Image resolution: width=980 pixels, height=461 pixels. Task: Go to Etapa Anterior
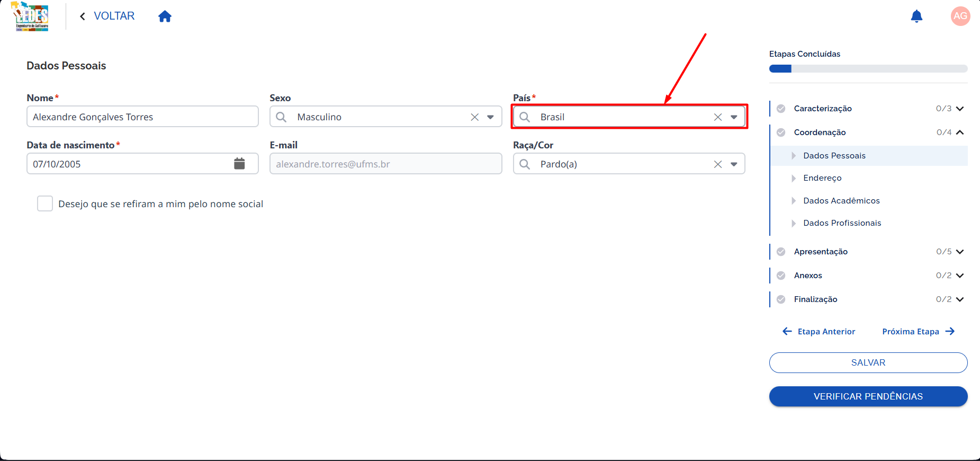819,332
